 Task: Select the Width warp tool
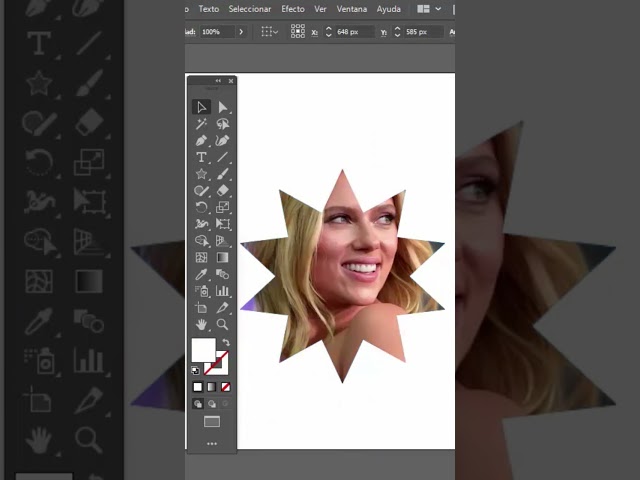pyautogui.click(x=201, y=224)
